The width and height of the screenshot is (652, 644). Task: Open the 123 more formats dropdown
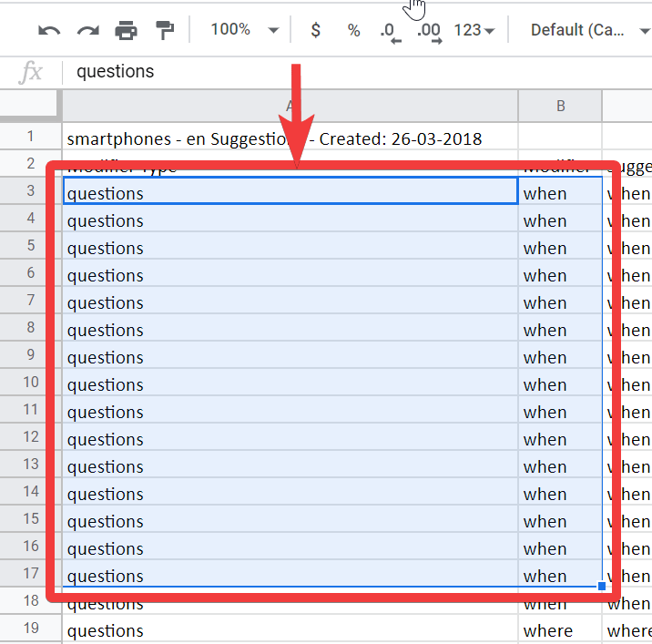(x=474, y=30)
